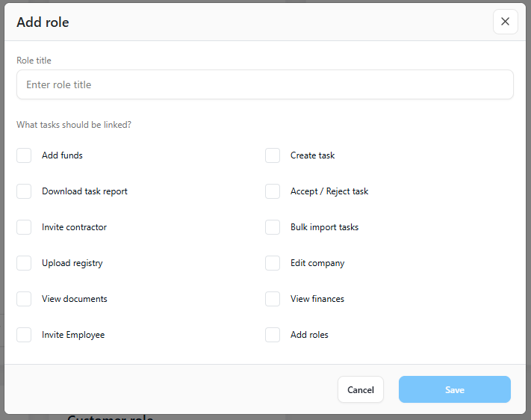Check the Invite Employee checkbox
This screenshot has width=531, height=420.
point(24,335)
